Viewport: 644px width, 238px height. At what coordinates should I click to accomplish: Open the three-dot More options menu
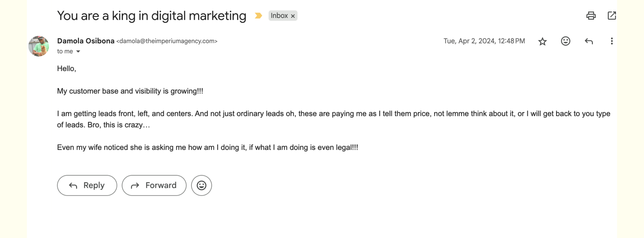612,41
